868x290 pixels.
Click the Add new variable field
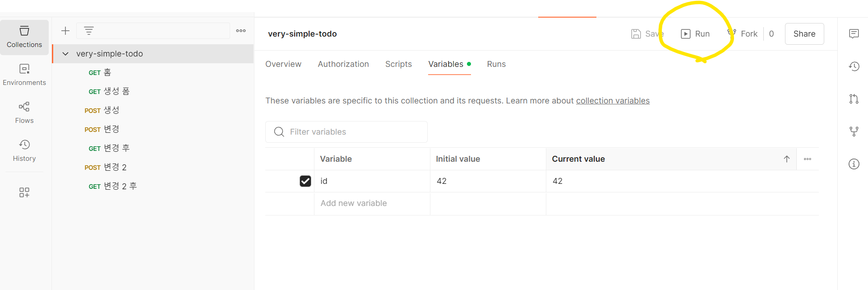[372, 203]
